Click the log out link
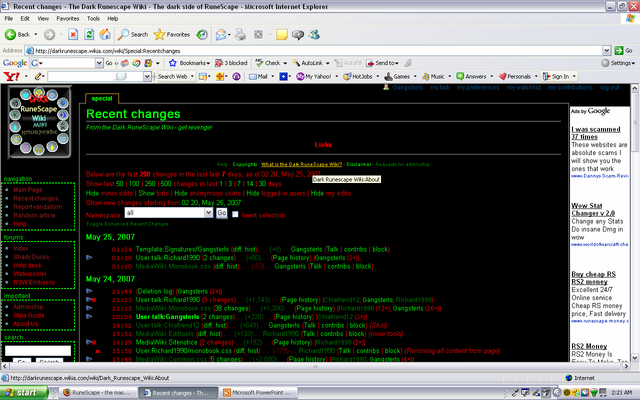 tap(610, 87)
